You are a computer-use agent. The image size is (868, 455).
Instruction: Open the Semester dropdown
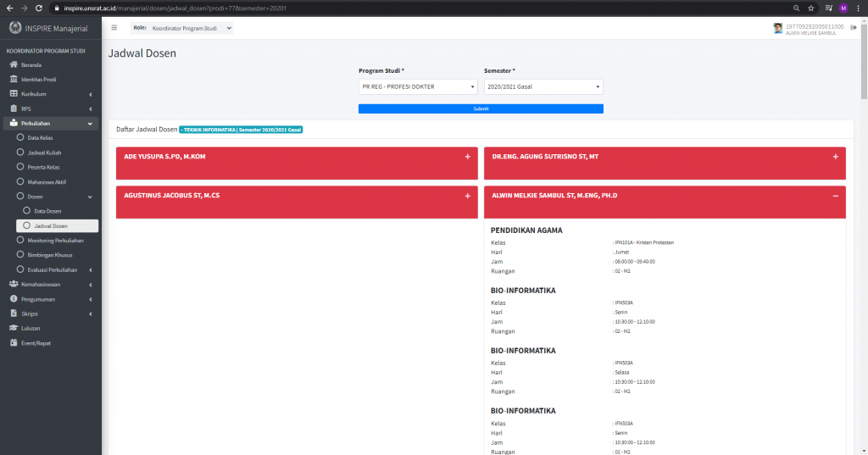[x=543, y=86]
